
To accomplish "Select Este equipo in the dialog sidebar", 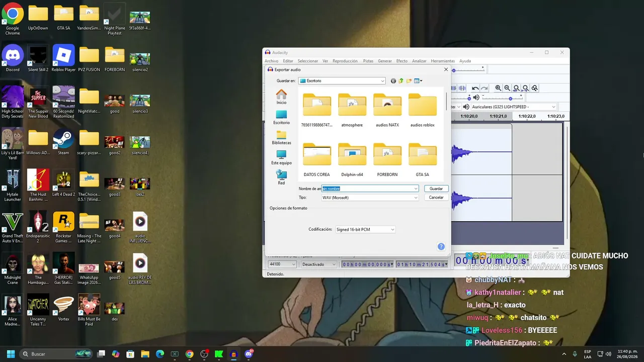I will coord(281,158).
